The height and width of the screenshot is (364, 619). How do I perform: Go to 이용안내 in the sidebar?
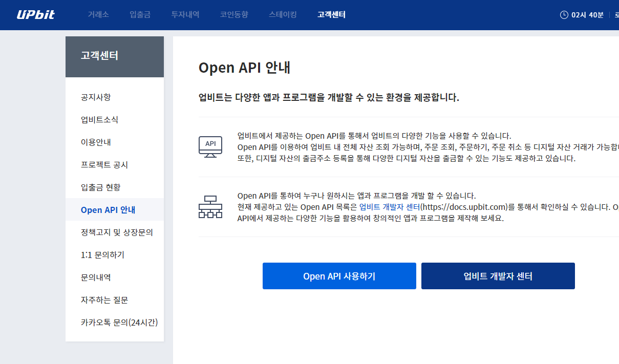(x=115, y=142)
